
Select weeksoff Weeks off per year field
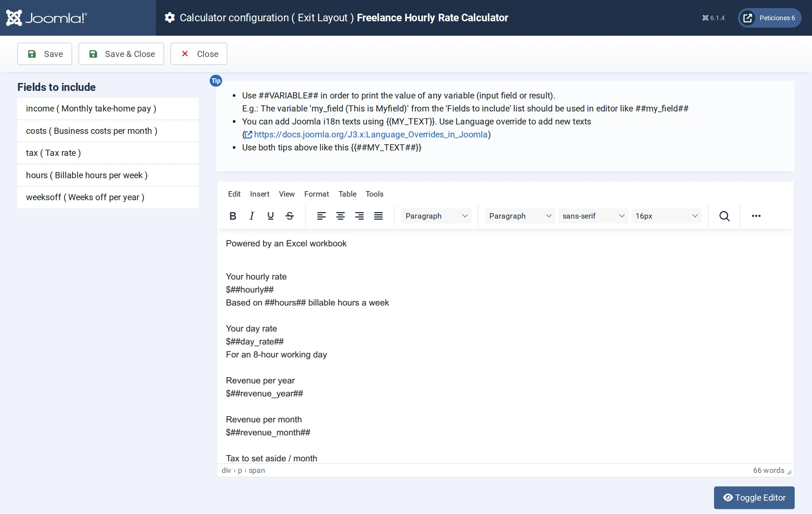tap(108, 197)
